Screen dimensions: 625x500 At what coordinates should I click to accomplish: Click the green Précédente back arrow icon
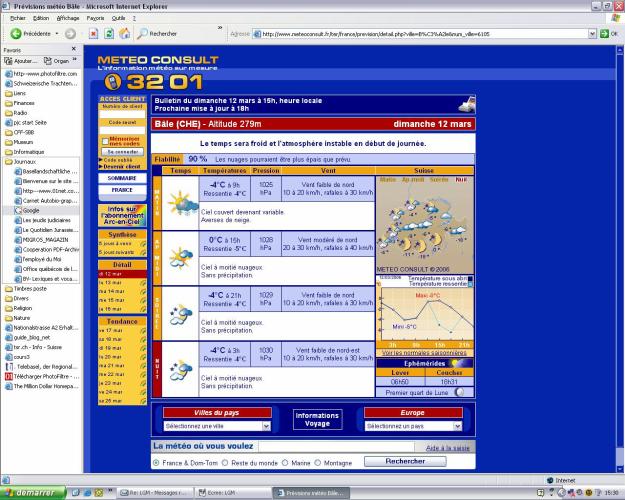16,34
